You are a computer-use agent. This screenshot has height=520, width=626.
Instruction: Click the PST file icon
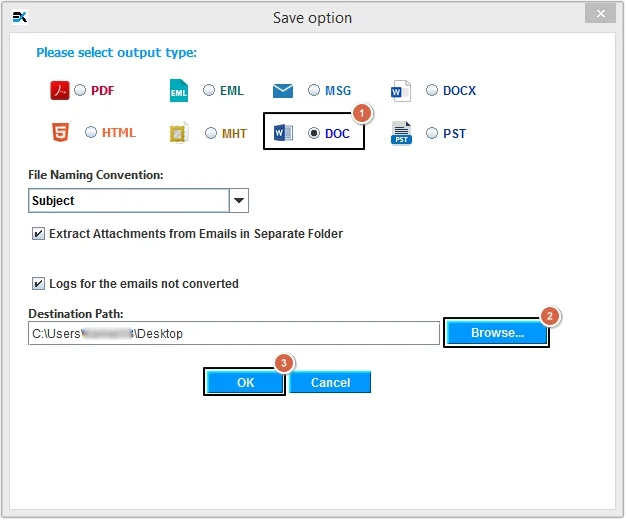(x=401, y=133)
